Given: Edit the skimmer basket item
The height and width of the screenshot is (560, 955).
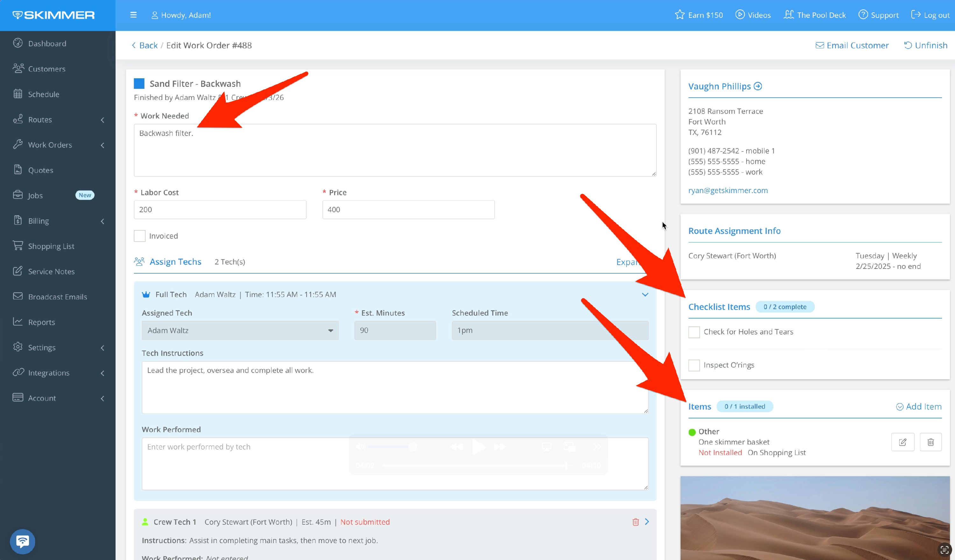Looking at the screenshot, I should 902,442.
